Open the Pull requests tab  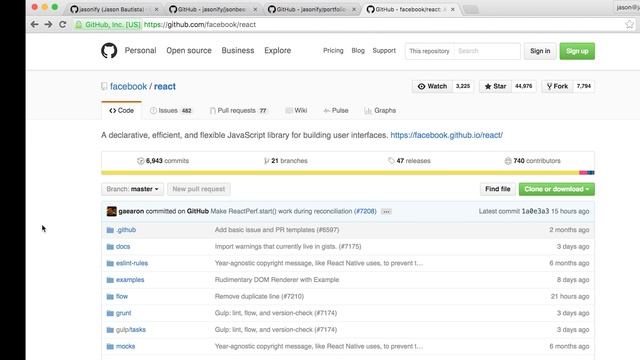[x=238, y=111]
